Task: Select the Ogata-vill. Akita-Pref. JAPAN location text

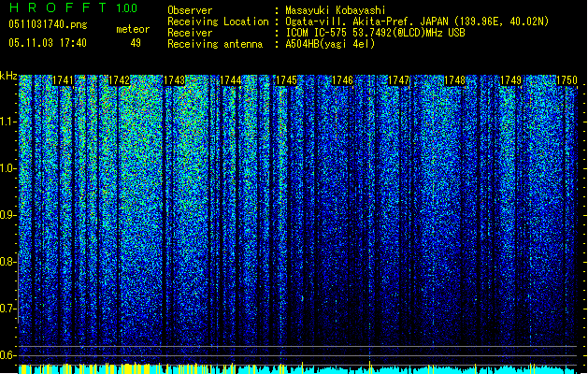Action: coord(417,22)
